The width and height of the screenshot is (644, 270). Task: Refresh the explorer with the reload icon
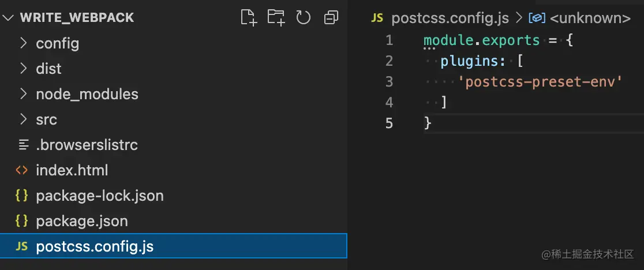(x=304, y=17)
